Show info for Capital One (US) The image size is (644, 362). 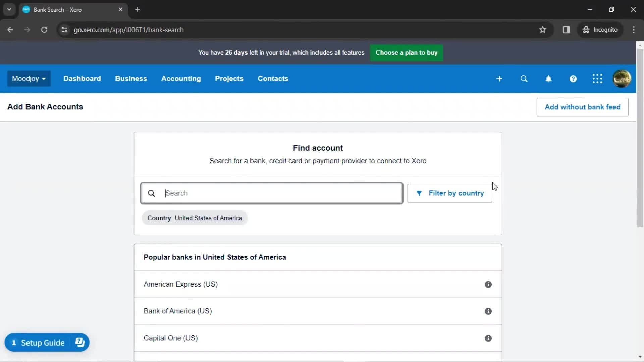[488, 338]
